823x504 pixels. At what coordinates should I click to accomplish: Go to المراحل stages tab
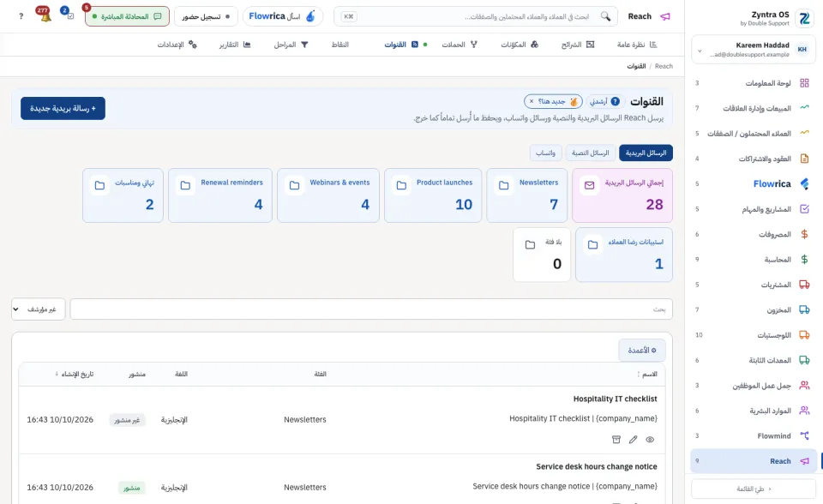[x=291, y=45]
